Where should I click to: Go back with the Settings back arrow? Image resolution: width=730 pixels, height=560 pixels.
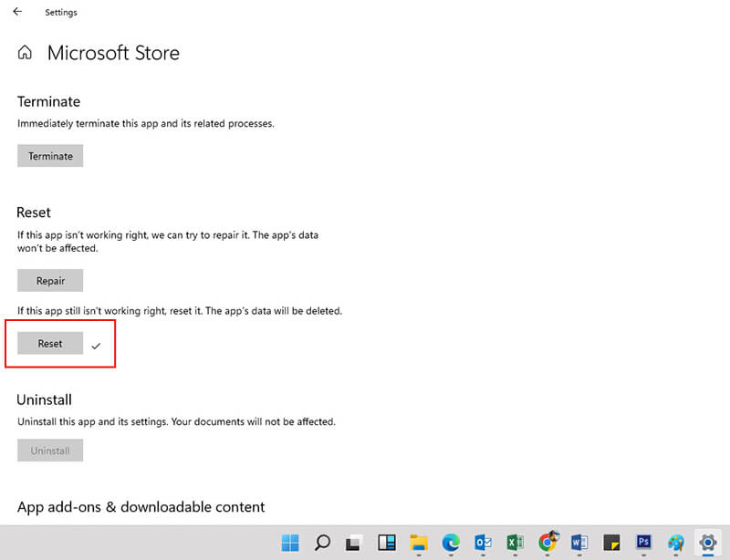(17, 12)
